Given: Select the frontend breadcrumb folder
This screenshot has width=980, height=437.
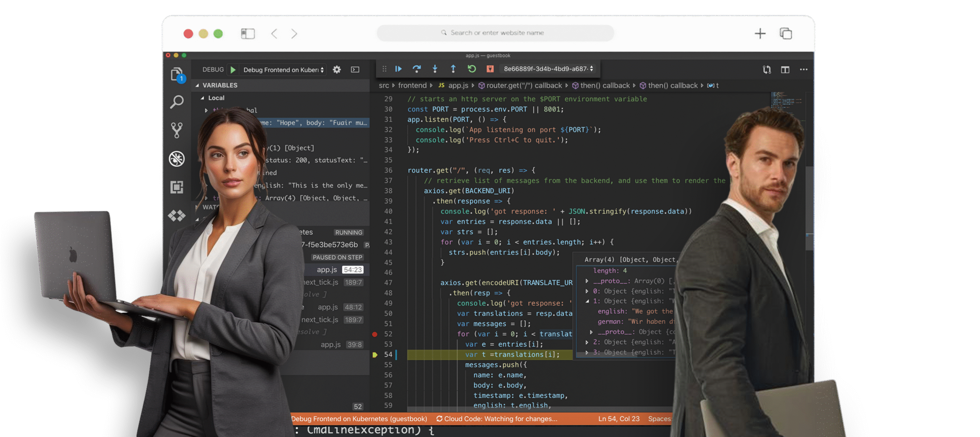Looking at the screenshot, I should point(412,86).
